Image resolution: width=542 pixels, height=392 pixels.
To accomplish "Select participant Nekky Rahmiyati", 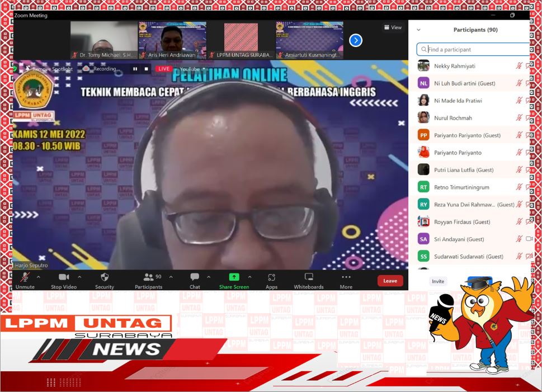I will click(469, 65).
